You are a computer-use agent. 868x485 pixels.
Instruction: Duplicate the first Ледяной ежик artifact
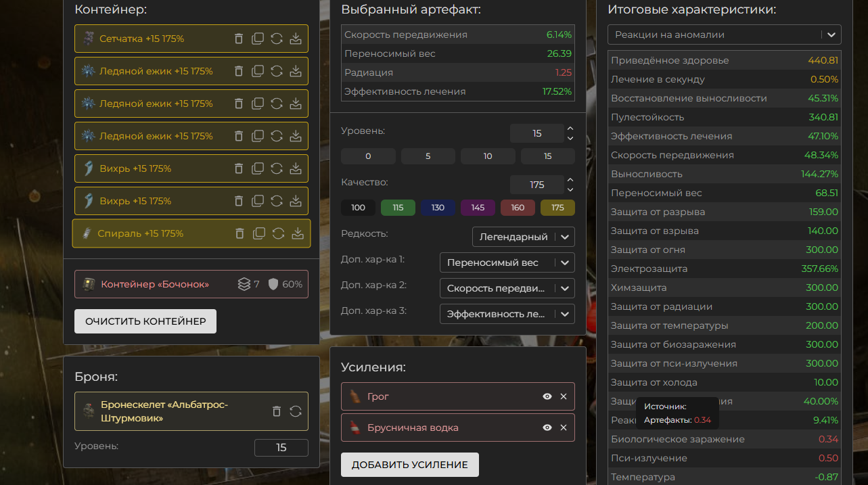click(258, 71)
